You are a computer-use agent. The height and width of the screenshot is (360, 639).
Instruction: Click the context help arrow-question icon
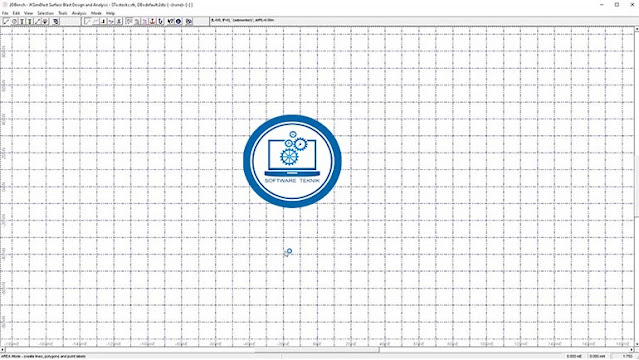pyautogui.click(x=170, y=21)
